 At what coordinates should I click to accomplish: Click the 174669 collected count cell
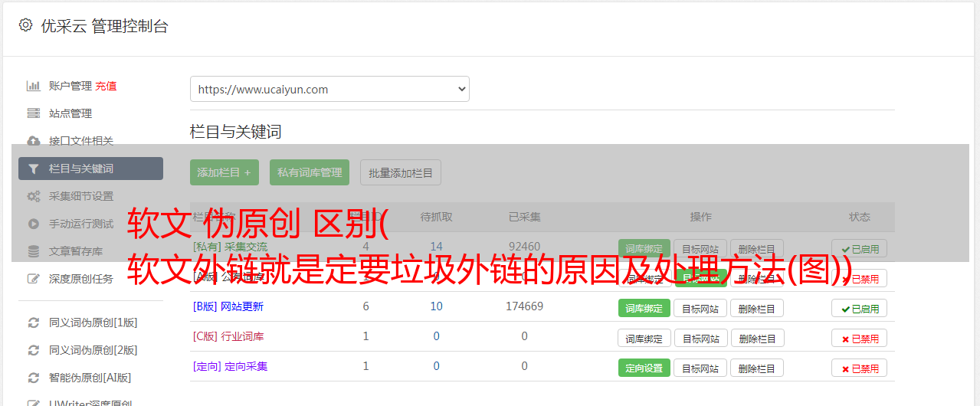tap(525, 306)
